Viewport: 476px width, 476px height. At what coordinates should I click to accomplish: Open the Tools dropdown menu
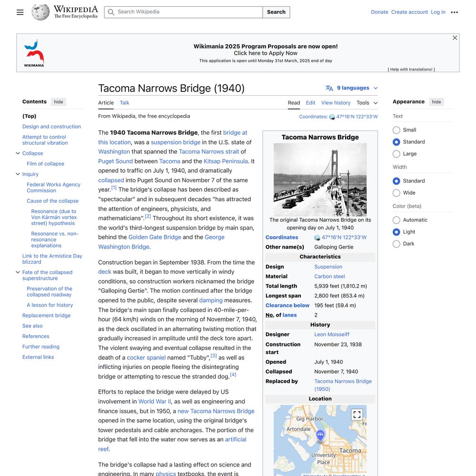tap(367, 103)
